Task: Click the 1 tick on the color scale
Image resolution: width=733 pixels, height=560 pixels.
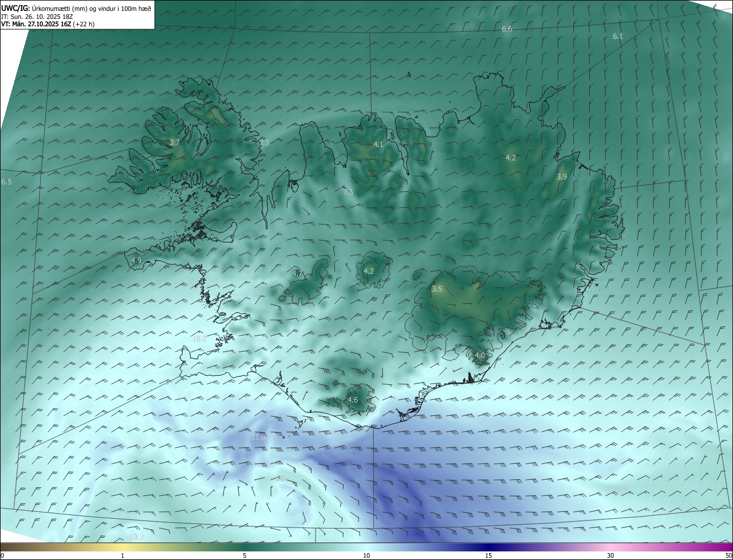Action: [x=123, y=556]
